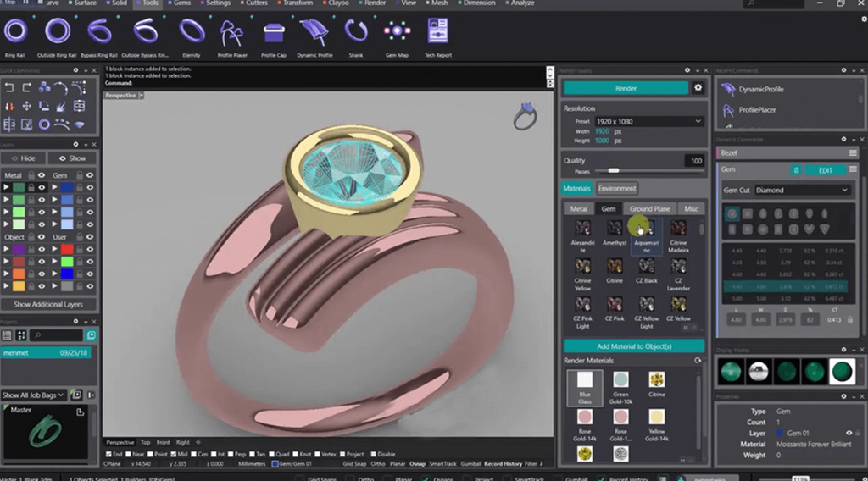This screenshot has width=868, height=481.
Task: Open render settings gear icon
Action: pyautogui.click(x=698, y=88)
